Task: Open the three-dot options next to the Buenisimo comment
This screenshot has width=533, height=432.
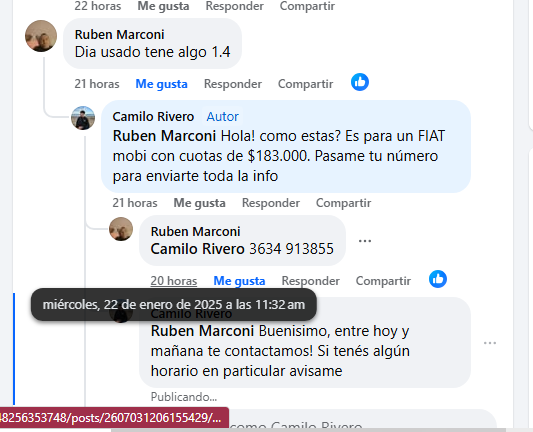Action: pyautogui.click(x=490, y=343)
